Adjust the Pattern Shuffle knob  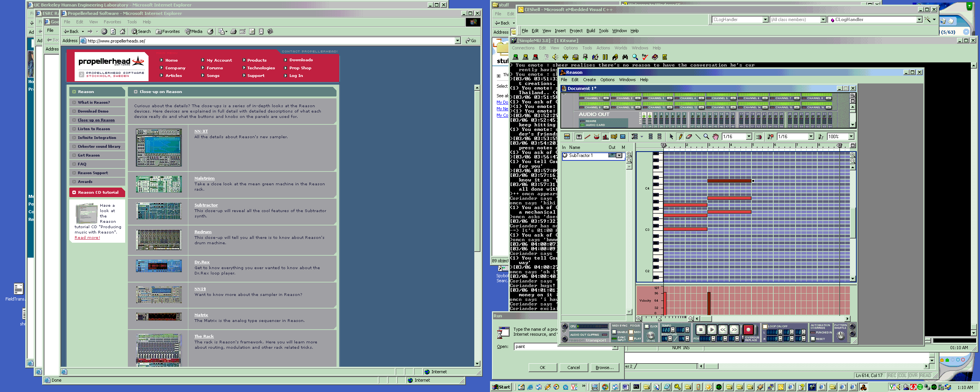point(840,335)
